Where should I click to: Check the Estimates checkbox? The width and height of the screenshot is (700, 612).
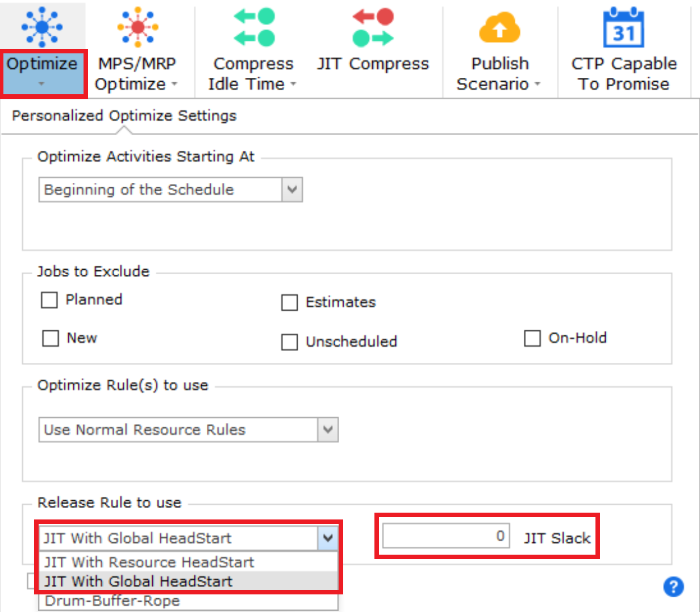(x=290, y=302)
